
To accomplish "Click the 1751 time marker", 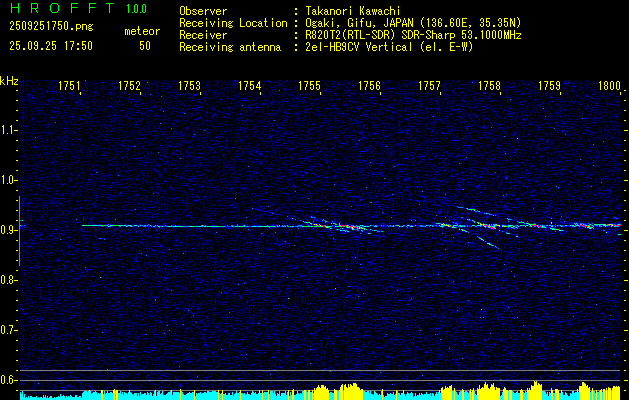I will pyautogui.click(x=69, y=85).
